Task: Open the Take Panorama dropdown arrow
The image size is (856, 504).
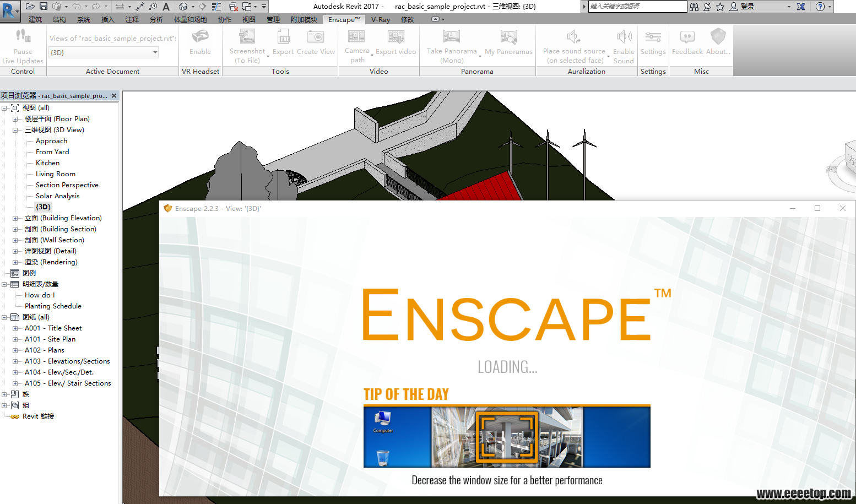Action: [x=480, y=56]
